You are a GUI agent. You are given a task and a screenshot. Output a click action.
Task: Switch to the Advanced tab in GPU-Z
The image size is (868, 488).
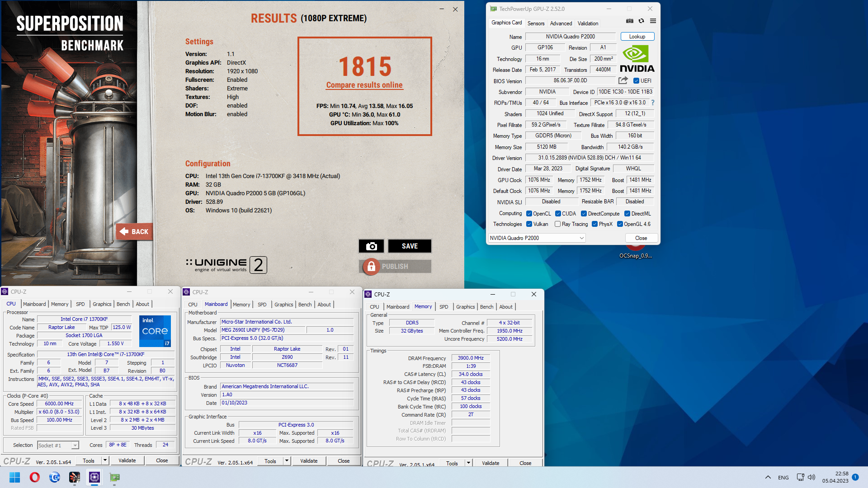click(561, 23)
